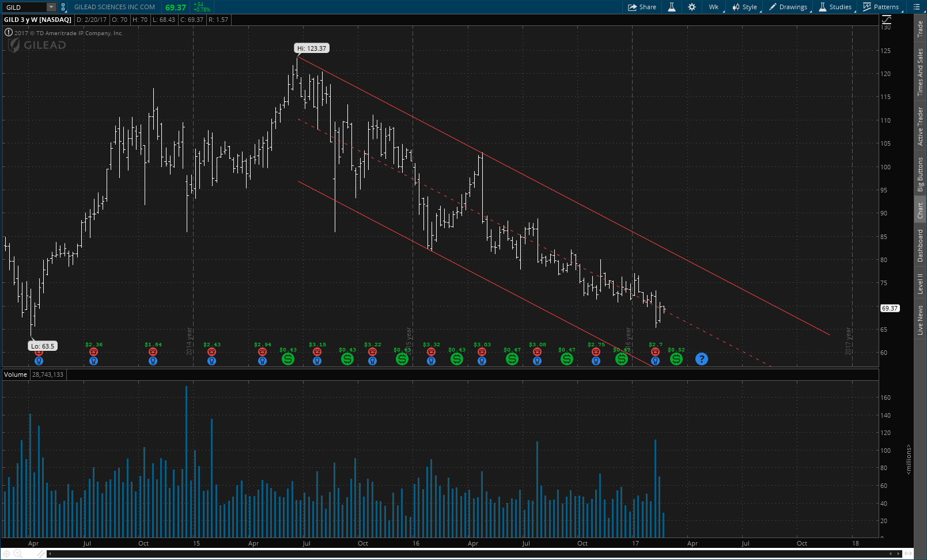Click the $2.7 red earnings phone icon
Viewport: 927px width, 560px height.
[655, 352]
